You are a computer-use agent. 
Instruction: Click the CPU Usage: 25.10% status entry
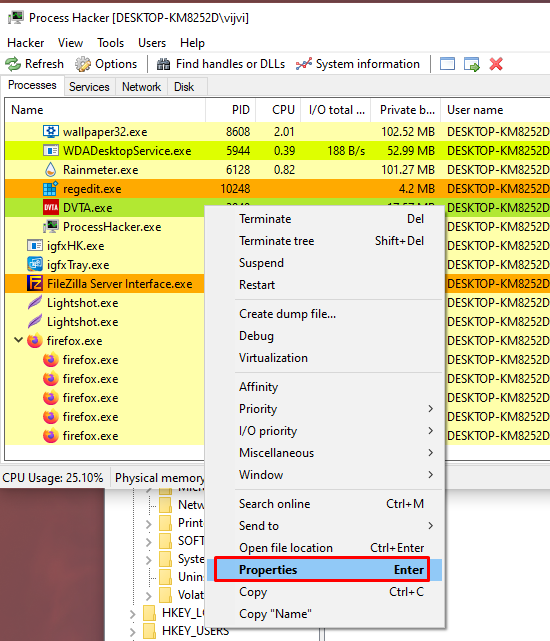[53, 477]
